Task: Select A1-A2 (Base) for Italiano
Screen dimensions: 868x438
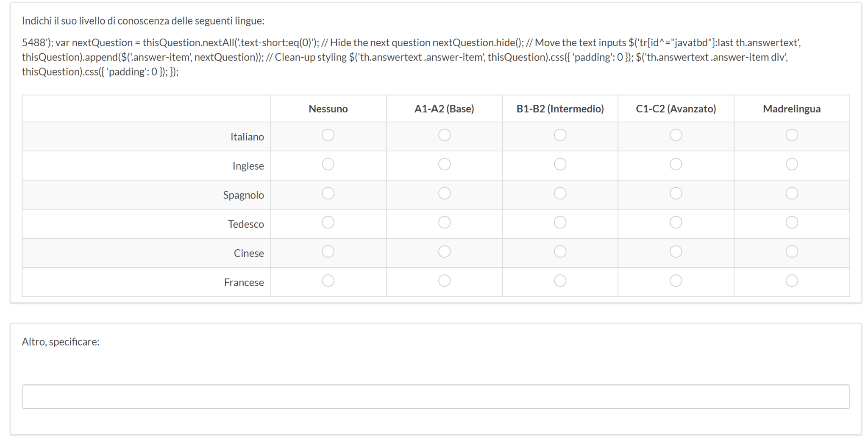Action: pyautogui.click(x=444, y=135)
